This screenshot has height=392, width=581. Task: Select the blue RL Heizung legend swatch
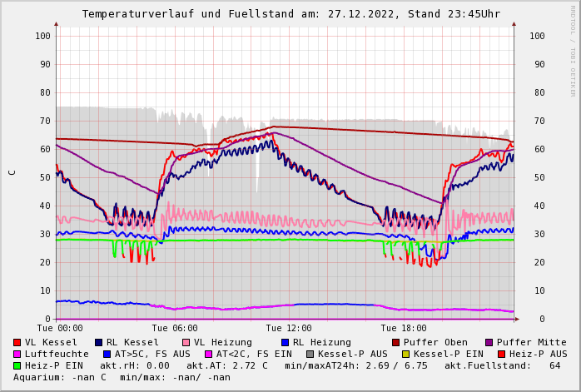click(285, 342)
